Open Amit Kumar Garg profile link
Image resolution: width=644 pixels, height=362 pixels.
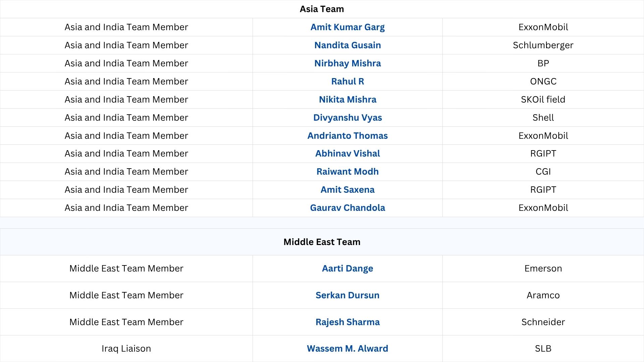pos(347,27)
